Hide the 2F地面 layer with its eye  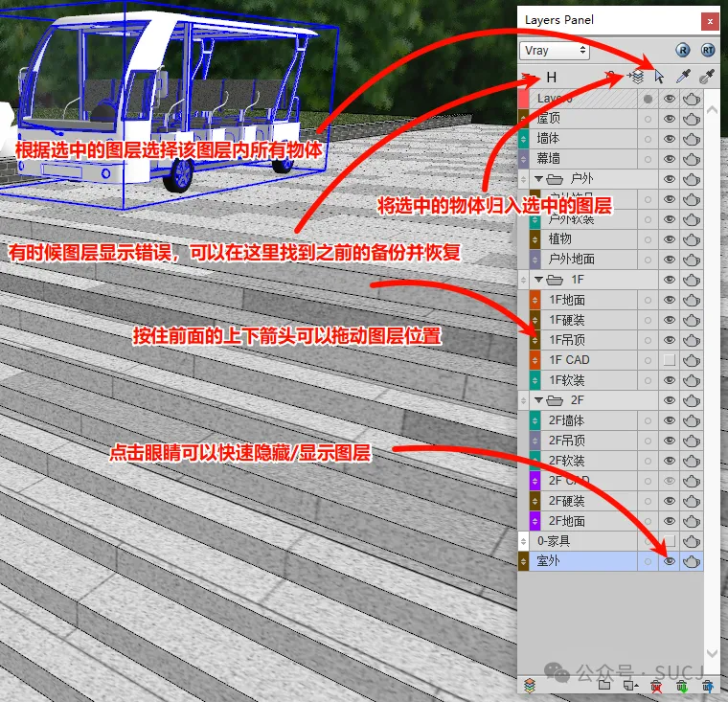(669, 521)
